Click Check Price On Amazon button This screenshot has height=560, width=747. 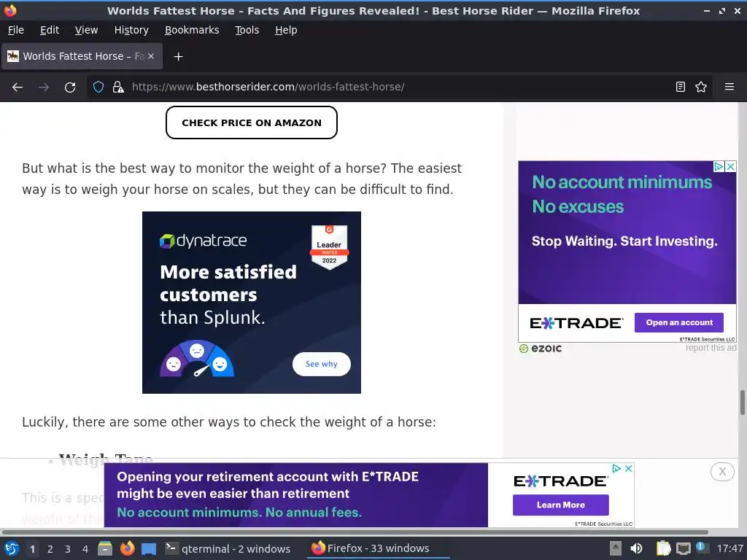pyautogui.click(x=252, y=122)
